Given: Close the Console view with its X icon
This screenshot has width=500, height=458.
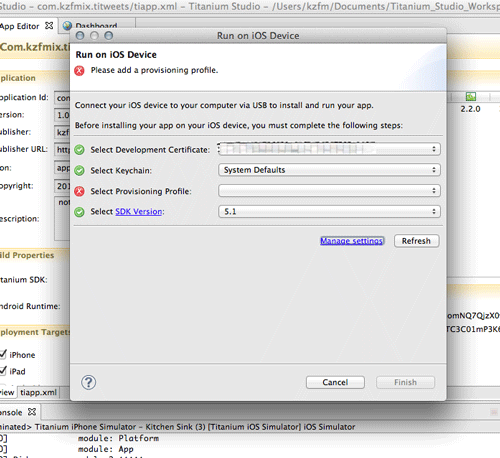Looking at the screenshot, I should point(32,412).
